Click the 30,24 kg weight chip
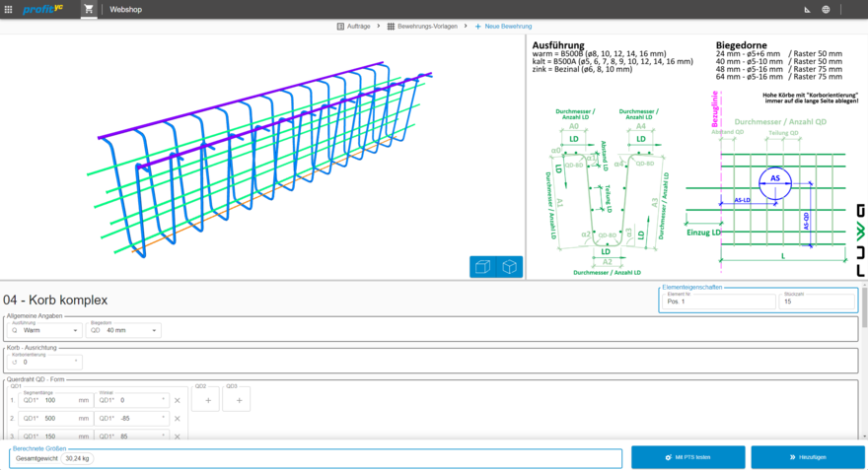 [77, 458]
